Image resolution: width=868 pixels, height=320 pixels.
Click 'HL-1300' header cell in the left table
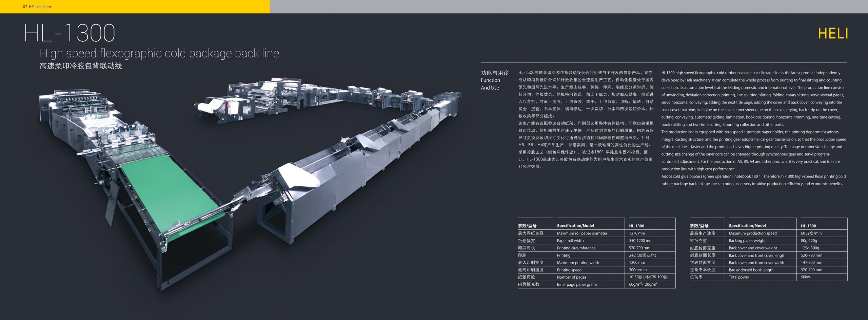click(x=636, y=226)
